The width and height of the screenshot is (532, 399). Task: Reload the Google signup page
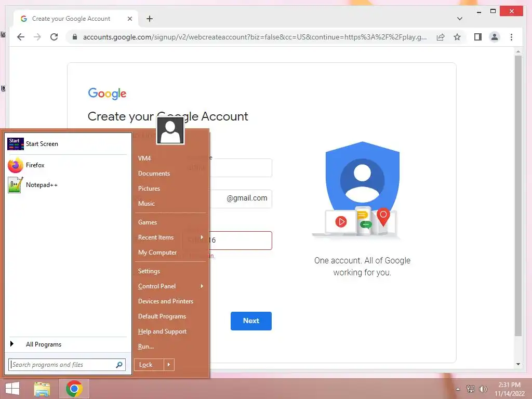point(54,37)
